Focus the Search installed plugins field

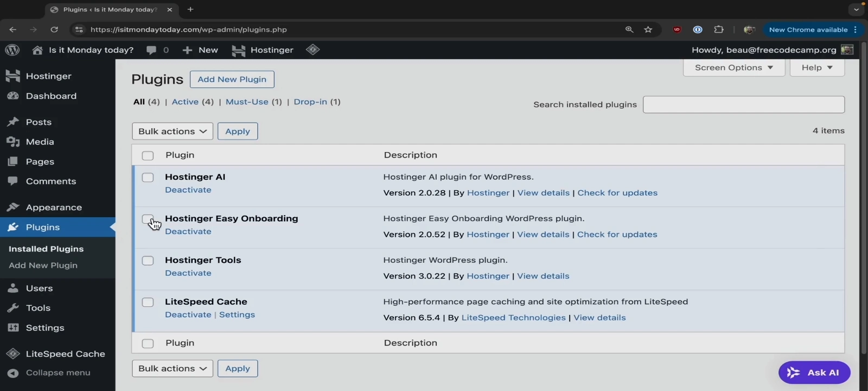[744, 105]
